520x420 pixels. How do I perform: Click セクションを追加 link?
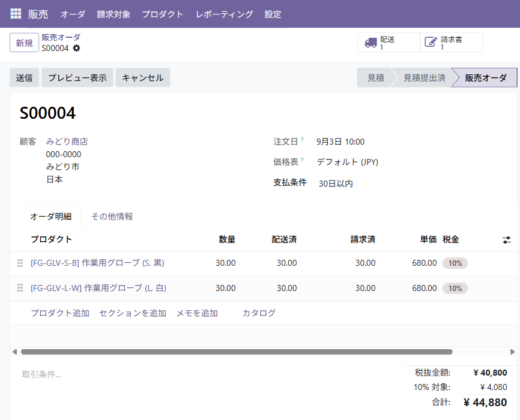(133, 313)
